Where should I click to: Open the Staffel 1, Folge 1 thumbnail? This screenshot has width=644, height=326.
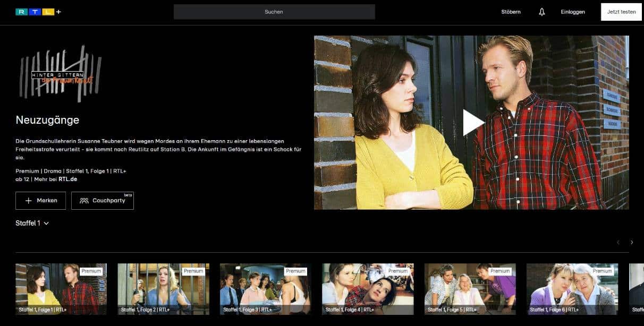click(x=61, y=289)
